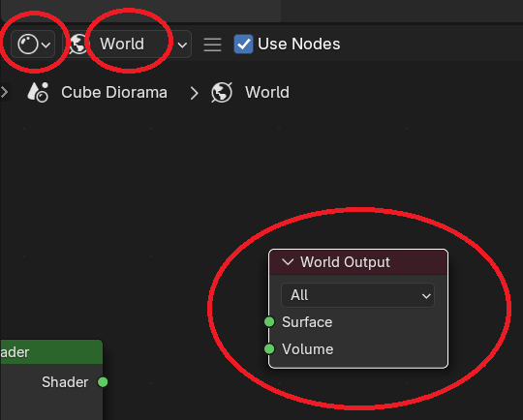This screenshot has width=523, height=420.
Task: Click the Shader output socket
Action: (x=103, y=382)
